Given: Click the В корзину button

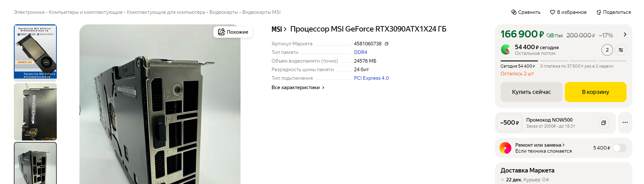Looking at the screenshot, I should (x=596, y=92).
